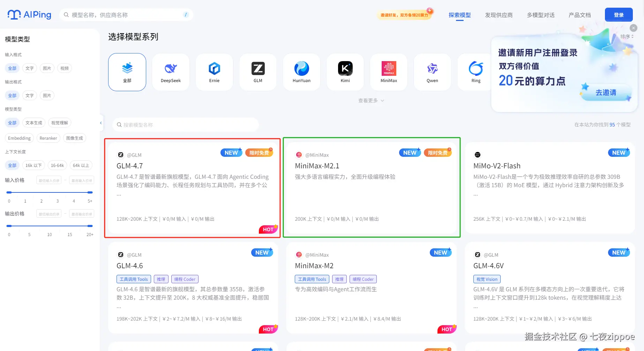Focus the 最高输入价格 input box
The image size is (644, 351).
click(x=81, y=180)
